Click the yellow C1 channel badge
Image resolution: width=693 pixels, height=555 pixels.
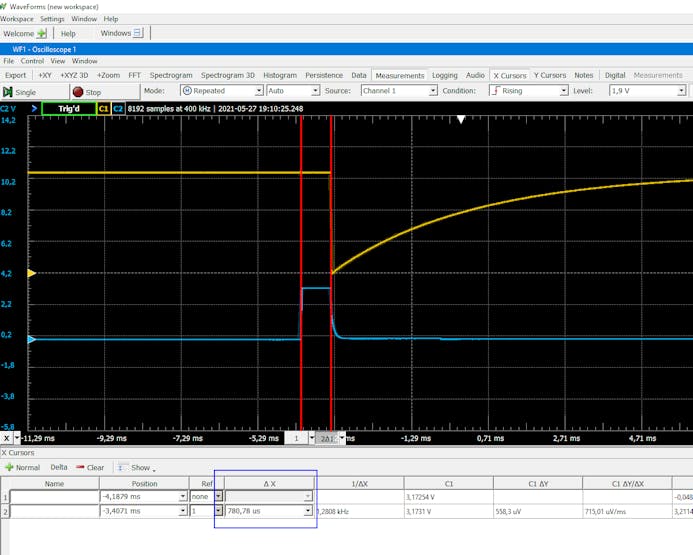[x=103, y=108]
